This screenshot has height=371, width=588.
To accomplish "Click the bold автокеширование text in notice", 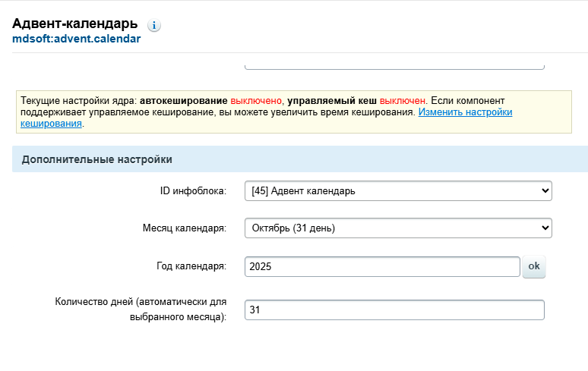I will (184, 100).
